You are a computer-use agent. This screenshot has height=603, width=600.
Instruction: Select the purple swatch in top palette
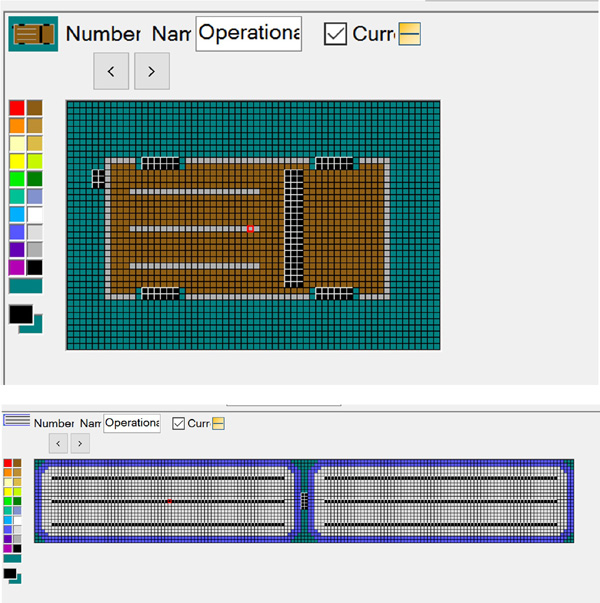[x=17, y=250]
